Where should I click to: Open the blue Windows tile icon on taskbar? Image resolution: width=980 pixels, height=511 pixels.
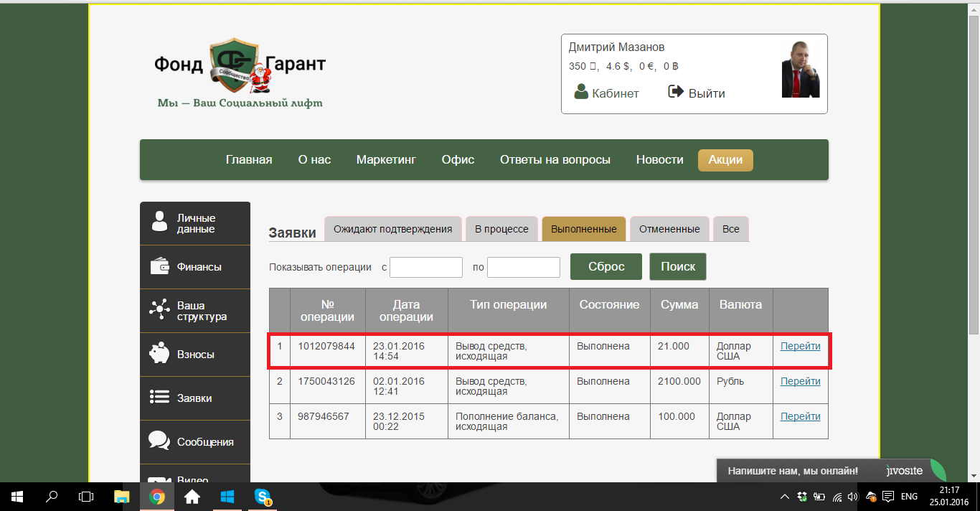pyautogui.click(x=227, y=497)
